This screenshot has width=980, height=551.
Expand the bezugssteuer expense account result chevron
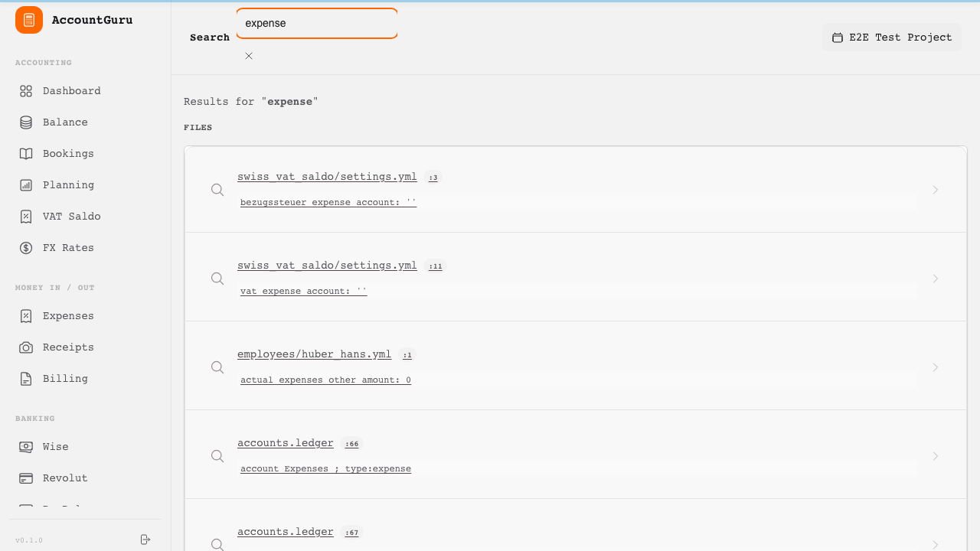coord(935,190)
